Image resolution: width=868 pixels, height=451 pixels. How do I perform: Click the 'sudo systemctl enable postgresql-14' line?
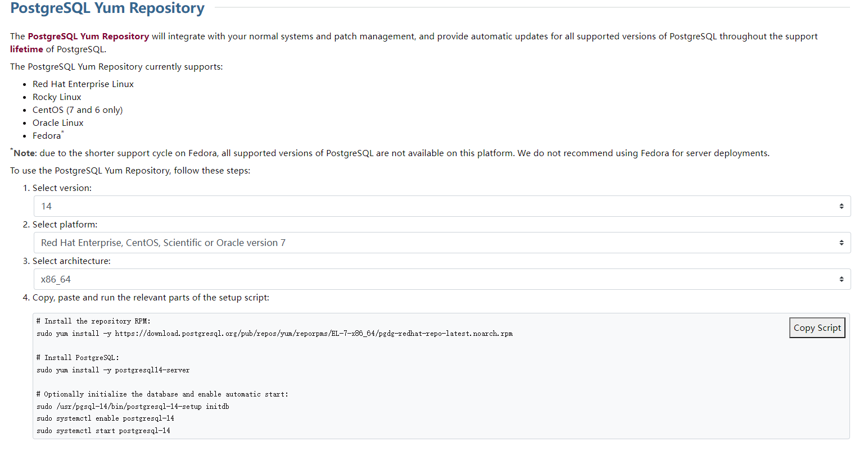pyautogui.click(x=105, y=418)
